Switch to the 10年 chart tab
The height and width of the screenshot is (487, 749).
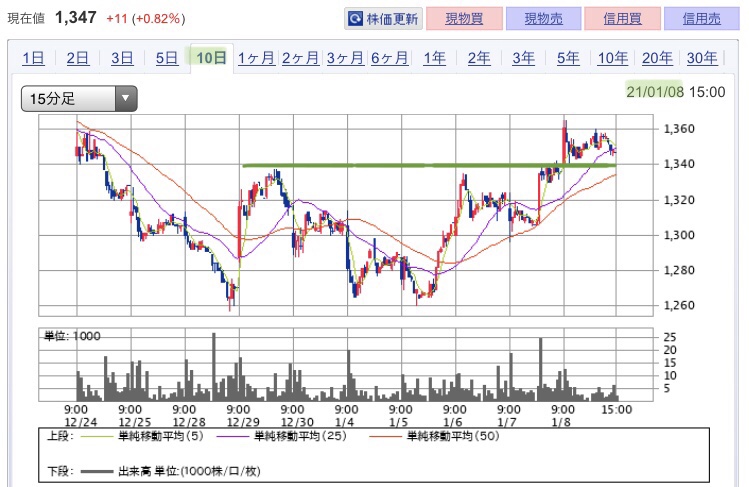pyautogui.click(x=612, y=58)
